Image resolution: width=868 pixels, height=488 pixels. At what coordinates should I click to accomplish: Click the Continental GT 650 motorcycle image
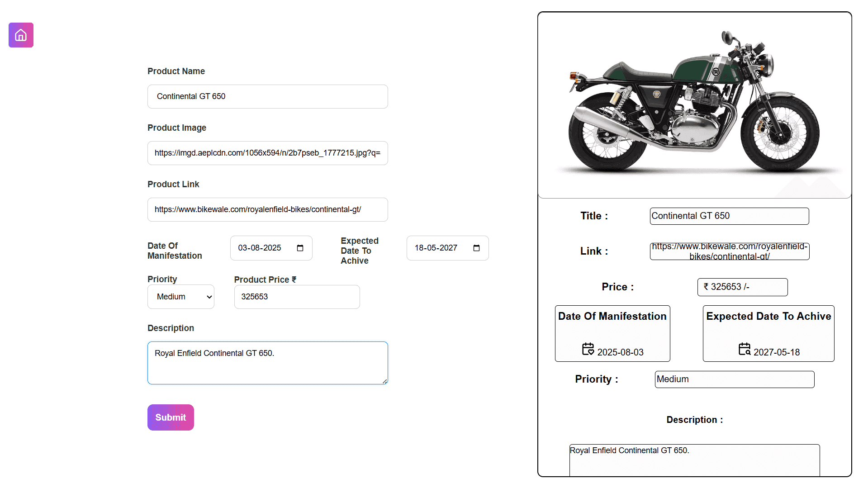coord(694,105)
